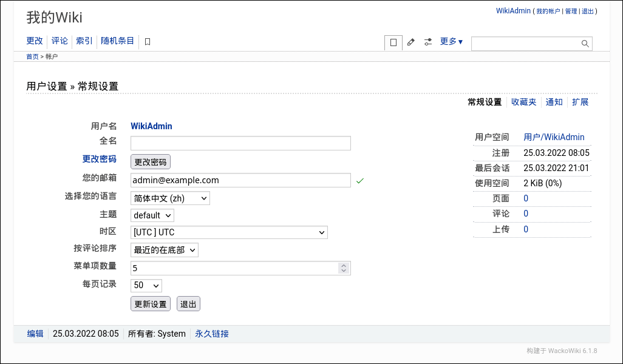The height and width of the screenshot is (364, 623).
Task: Open the 更多 dropdown menu
Action: tap(451, 41)
